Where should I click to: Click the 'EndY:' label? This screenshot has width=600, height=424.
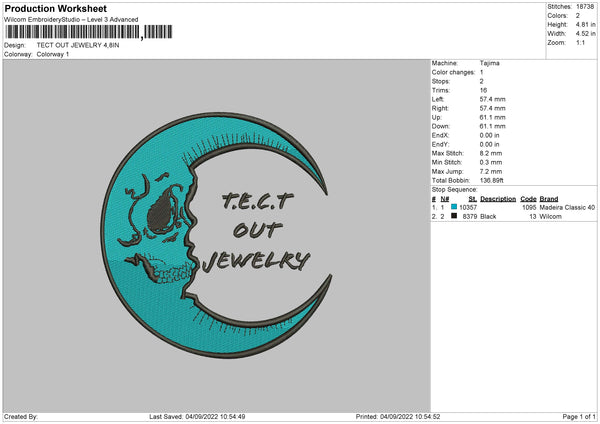click(440, 144)
